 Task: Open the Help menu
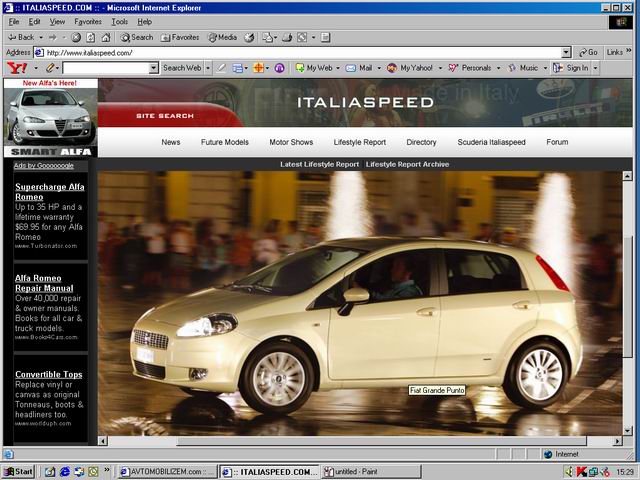click(x=144, y=22)
